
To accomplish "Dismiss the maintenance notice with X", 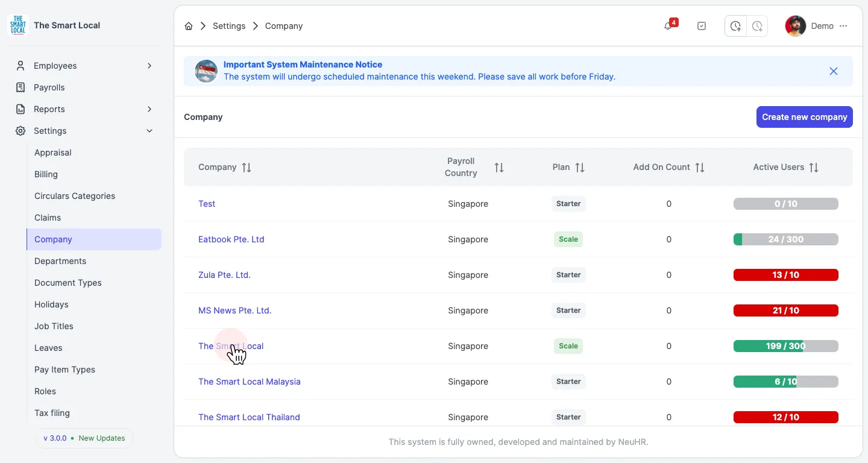I will tap(834, 71).
